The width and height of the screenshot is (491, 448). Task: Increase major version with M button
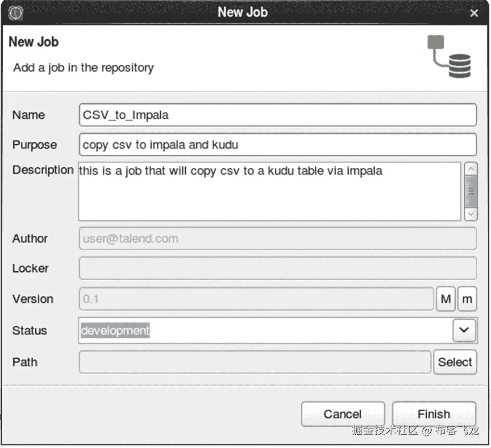pos(445,299)
